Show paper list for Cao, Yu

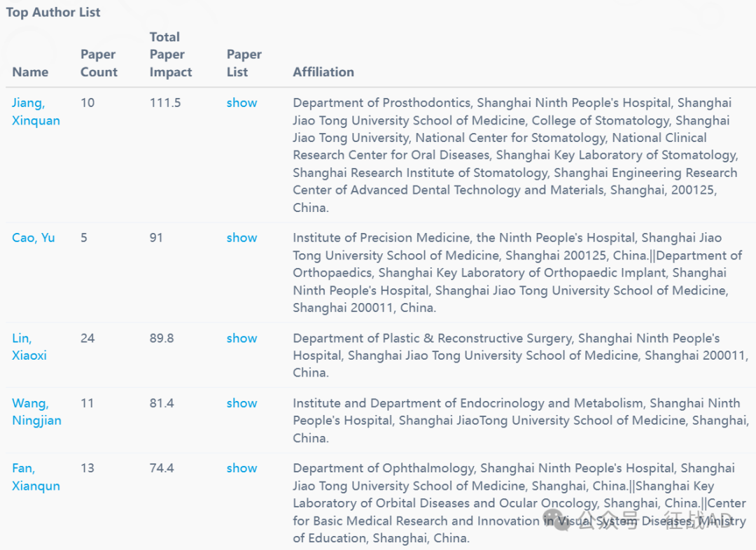(241, 238)
